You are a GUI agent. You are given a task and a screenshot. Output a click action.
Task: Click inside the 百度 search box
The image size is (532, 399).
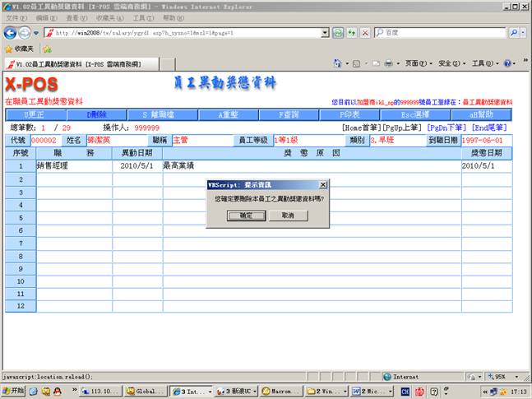point(444,32)
